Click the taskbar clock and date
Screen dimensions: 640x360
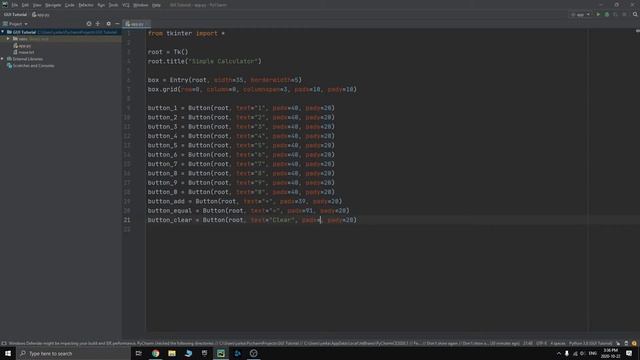click(x=611, y=353)
